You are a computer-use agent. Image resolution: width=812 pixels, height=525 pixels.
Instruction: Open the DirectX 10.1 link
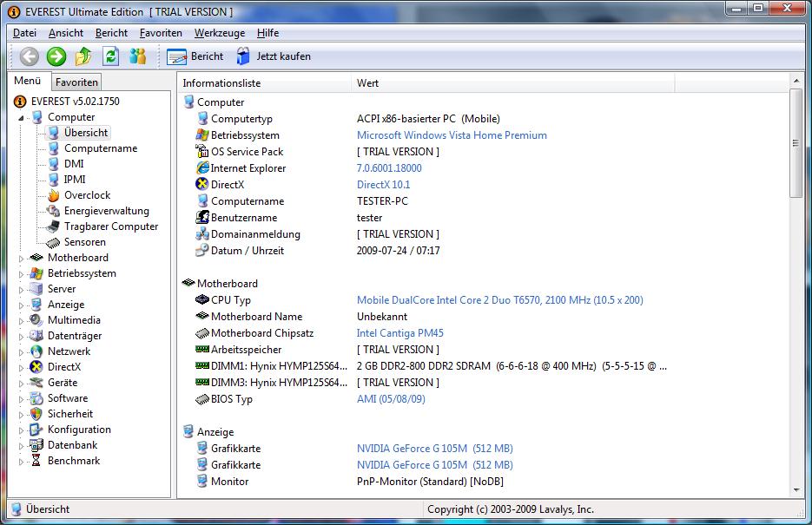coord(383,185)
